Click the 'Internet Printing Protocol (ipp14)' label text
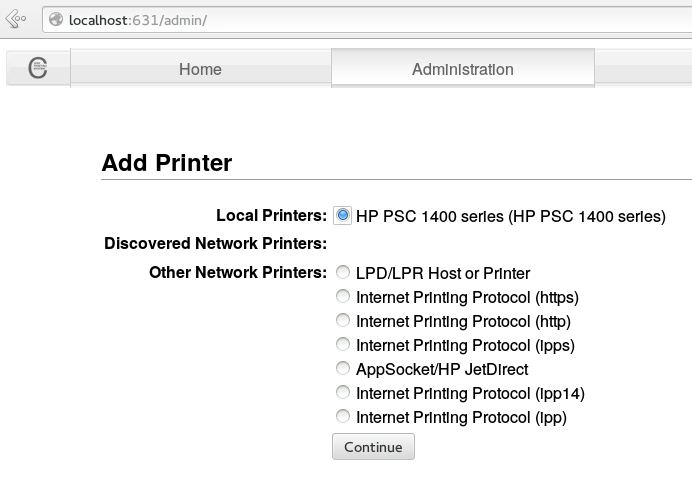Image resolution: width=692 pixels, height=501 pixels. (470, 393)
